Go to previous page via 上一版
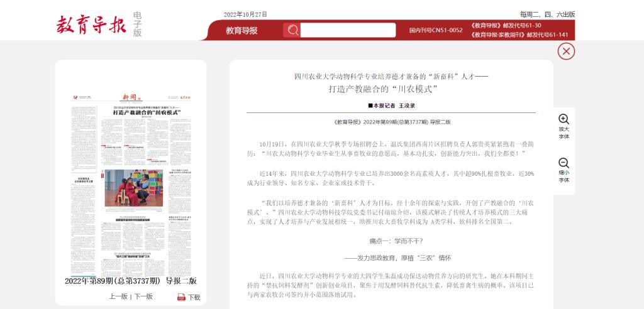The image size is (644, 309). (x=118, y=296)
